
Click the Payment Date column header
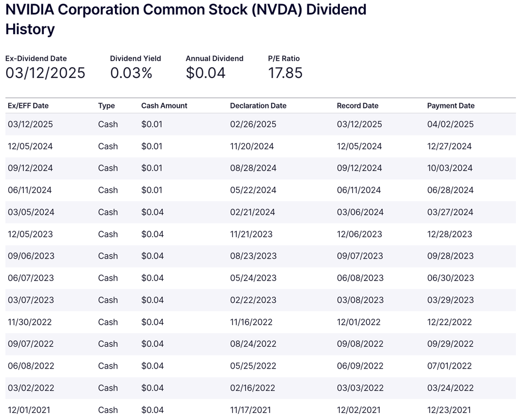pos(450,106)
